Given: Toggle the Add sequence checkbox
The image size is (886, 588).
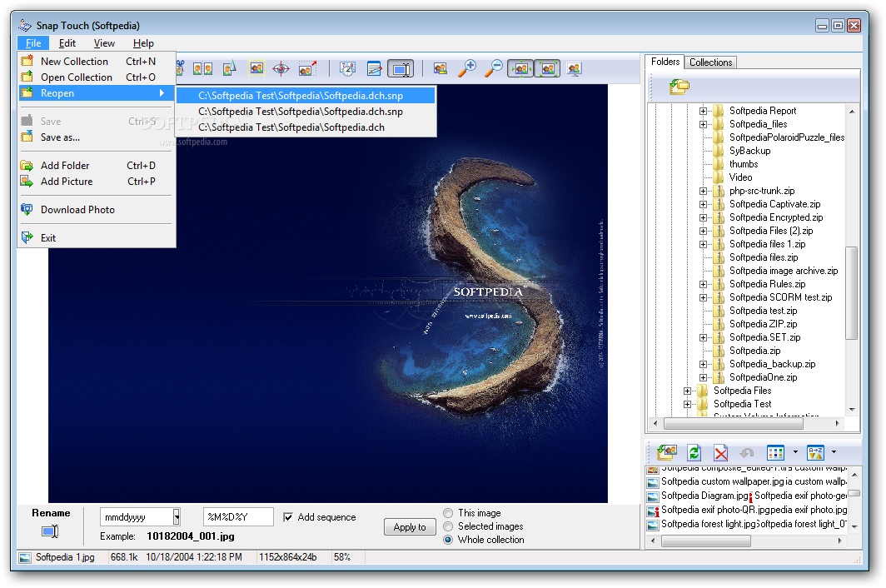Looking at the screenshot, I should point(287,516).
